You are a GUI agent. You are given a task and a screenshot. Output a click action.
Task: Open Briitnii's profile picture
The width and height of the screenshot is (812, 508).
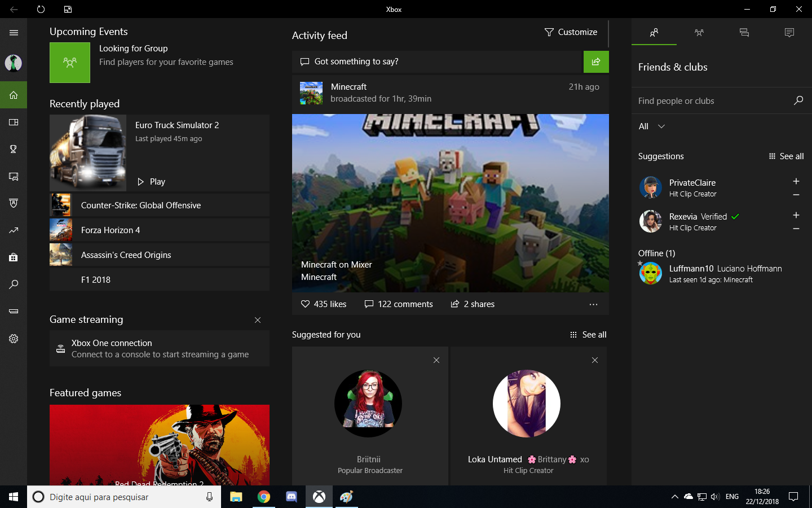click(368, 404)
